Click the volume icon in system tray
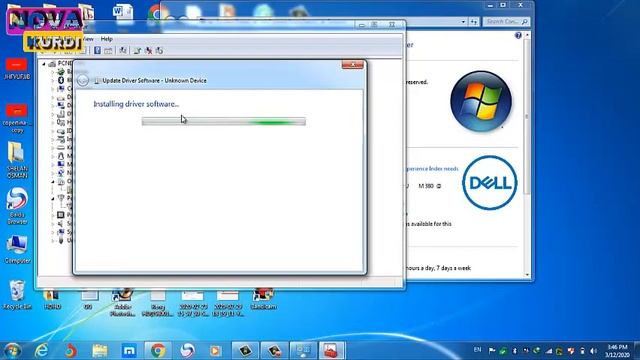 (x=594, y=351)
